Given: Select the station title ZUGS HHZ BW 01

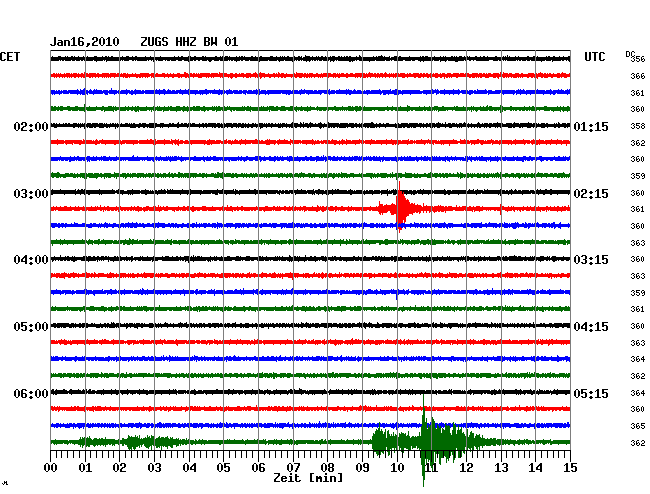Looking at the screenshot, I should [189, 42].
